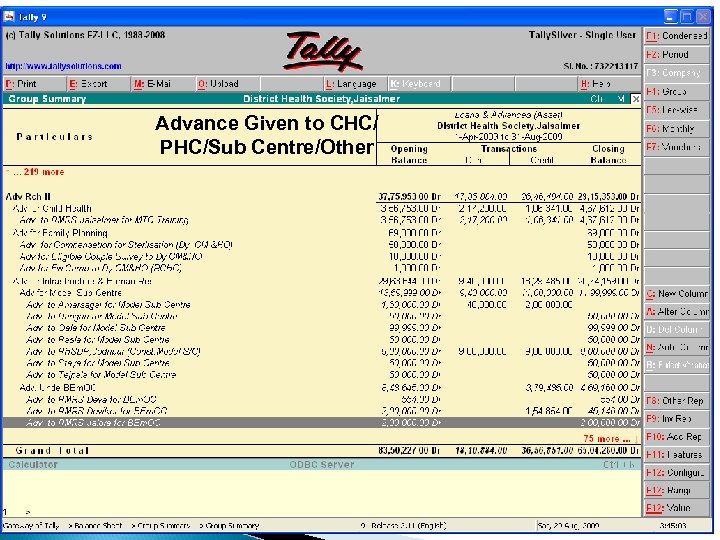This screenshot has width=720, height=540.
Task: Click the F12 Range button
Action: click(x=676, y=490)
